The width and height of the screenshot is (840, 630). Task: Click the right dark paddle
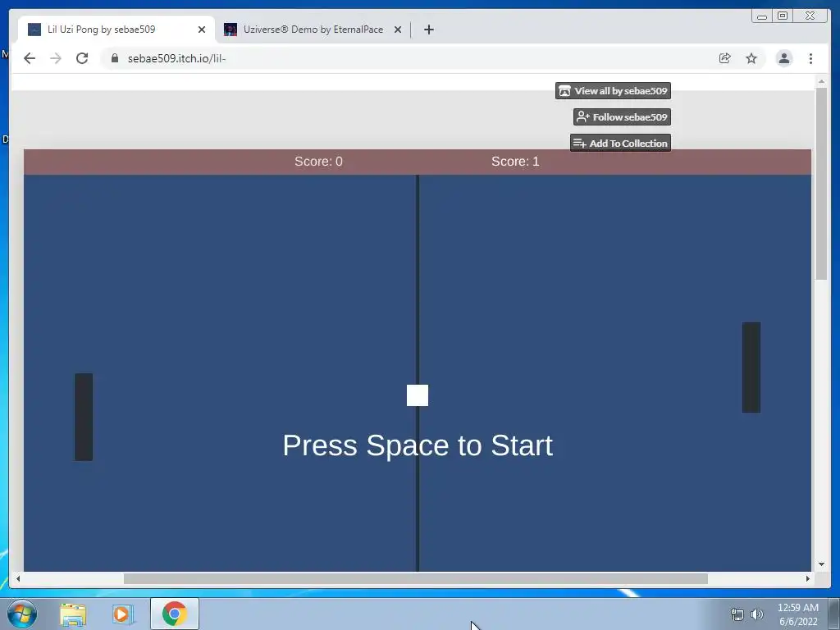click(x=751, y=367)
